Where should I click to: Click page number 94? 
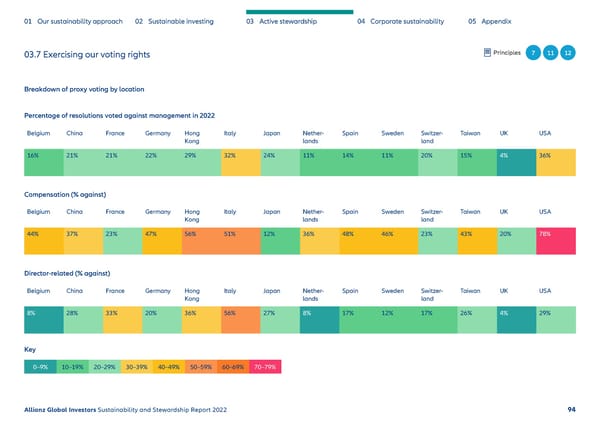pos(570,409)
